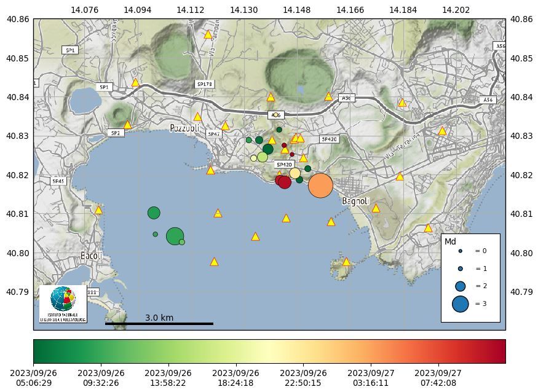Image resolution: width=538 pixels, height=392 pixels.
Task: Click the Pozzuoli town label
Action: (185, 128)
